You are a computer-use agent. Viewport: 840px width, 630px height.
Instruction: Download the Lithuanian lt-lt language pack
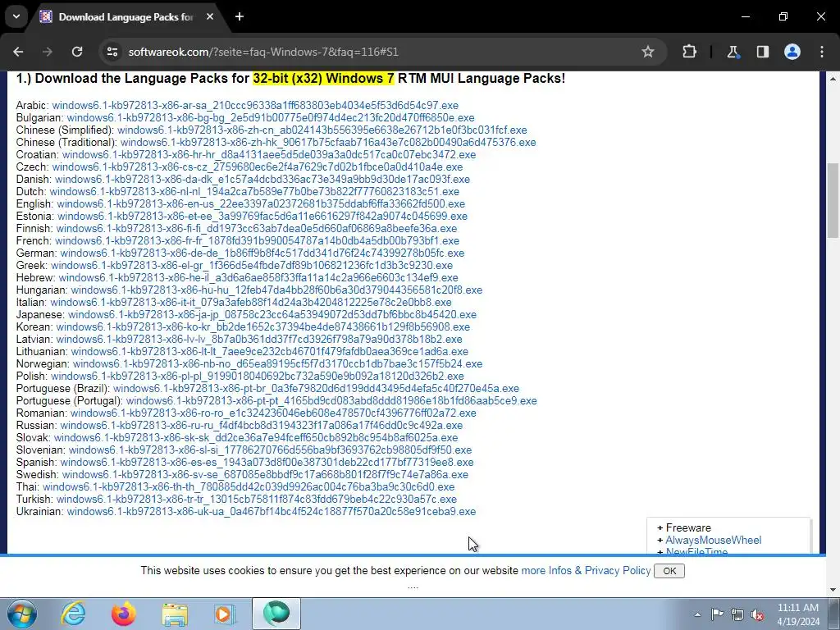(269, 352)
